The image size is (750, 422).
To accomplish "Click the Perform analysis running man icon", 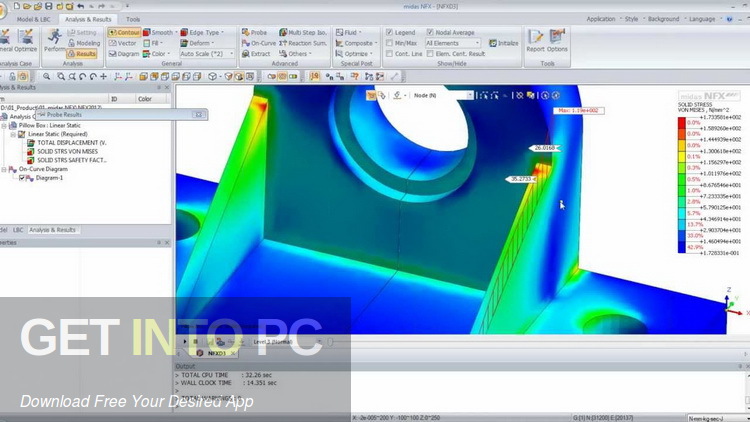I will (54, 41).
